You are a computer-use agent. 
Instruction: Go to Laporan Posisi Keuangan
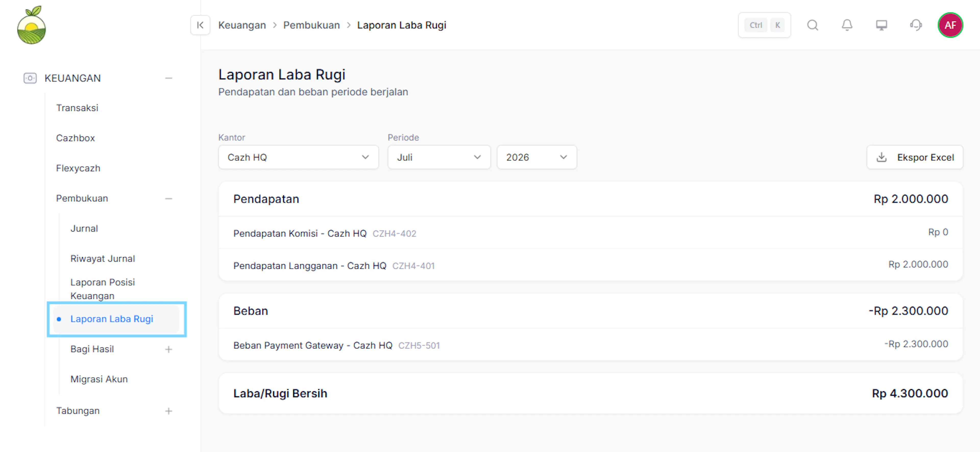103,289
